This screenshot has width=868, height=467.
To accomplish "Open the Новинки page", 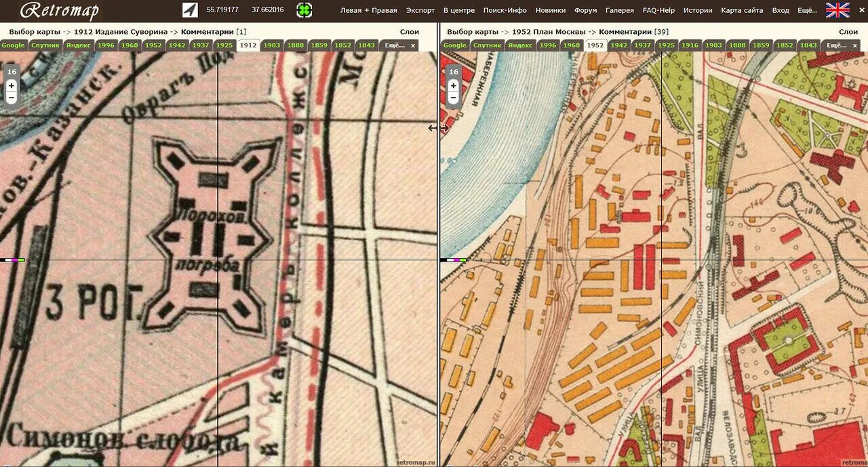I will (x=551, y=10).
